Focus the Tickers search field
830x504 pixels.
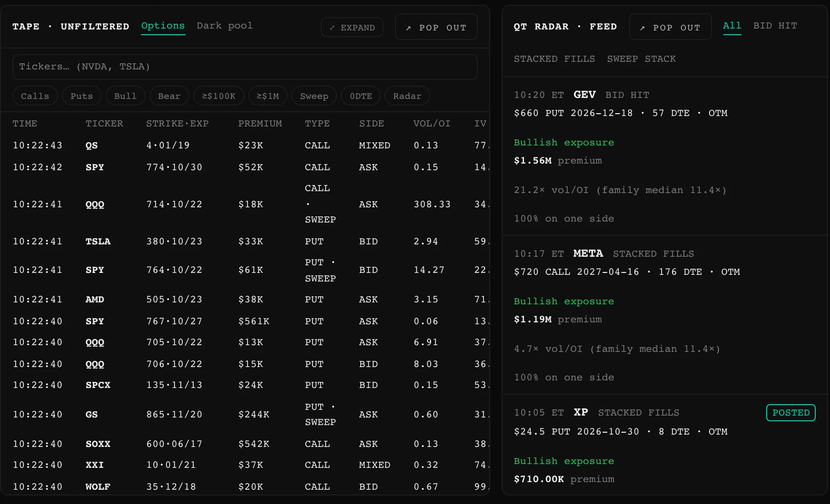(x=245, y=67)
